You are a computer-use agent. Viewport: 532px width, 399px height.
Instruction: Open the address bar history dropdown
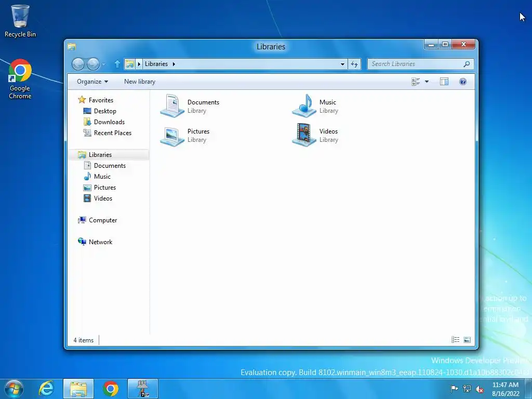(x=342, y=64)
